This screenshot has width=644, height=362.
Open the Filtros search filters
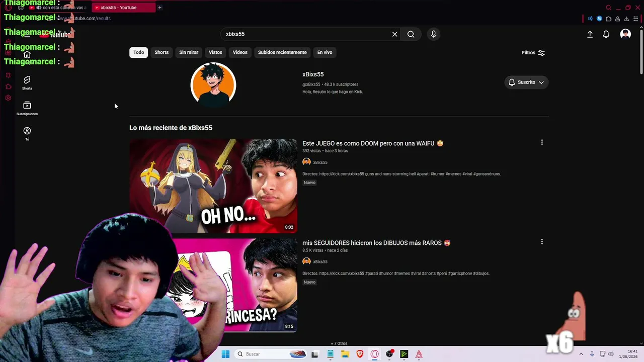pos(533,53)
